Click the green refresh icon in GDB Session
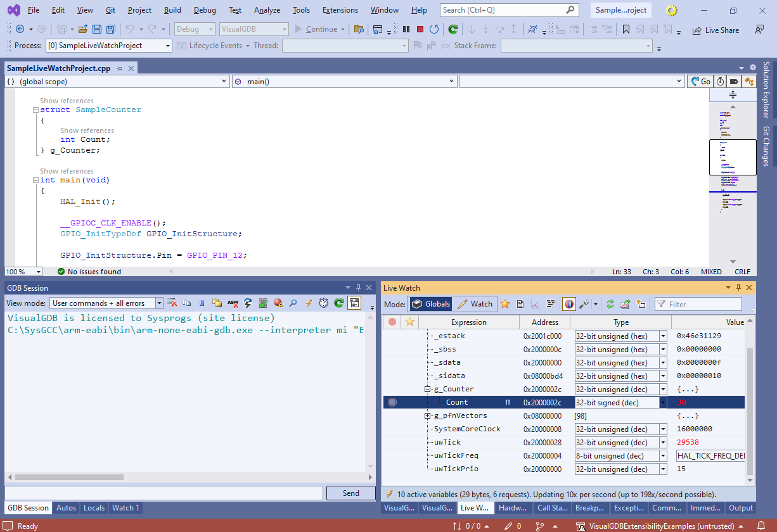This screenshot has width=777, height=532. click(x=339, y=303)
